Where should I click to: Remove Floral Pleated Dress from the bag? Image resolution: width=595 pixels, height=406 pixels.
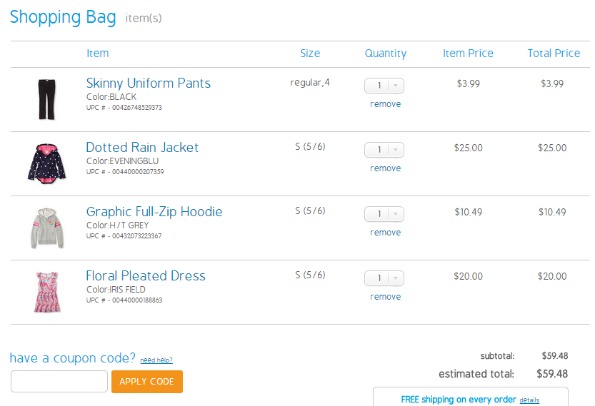click(x=385, y=297)
